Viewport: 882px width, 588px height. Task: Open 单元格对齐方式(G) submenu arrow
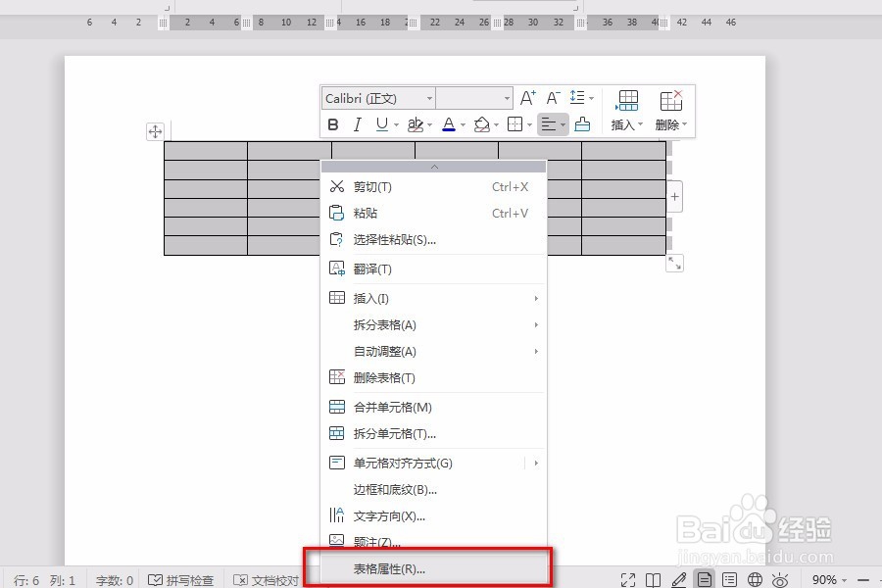(536, 464)
